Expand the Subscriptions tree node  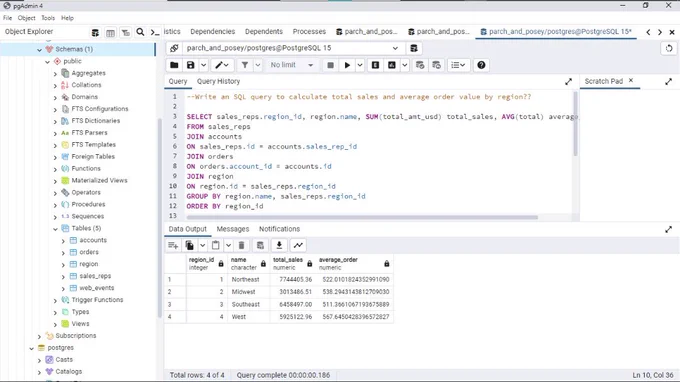39,336
